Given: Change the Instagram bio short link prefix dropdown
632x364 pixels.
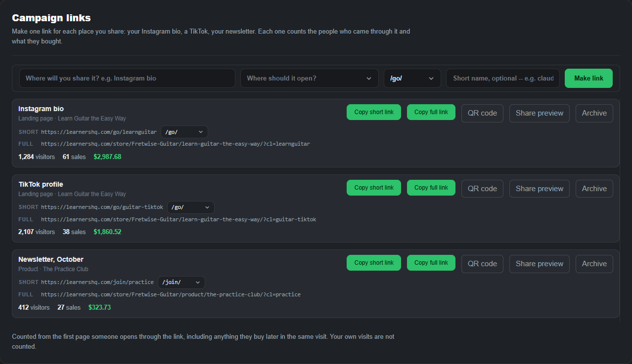Looking at the screenshot, I should coord(184,132).
